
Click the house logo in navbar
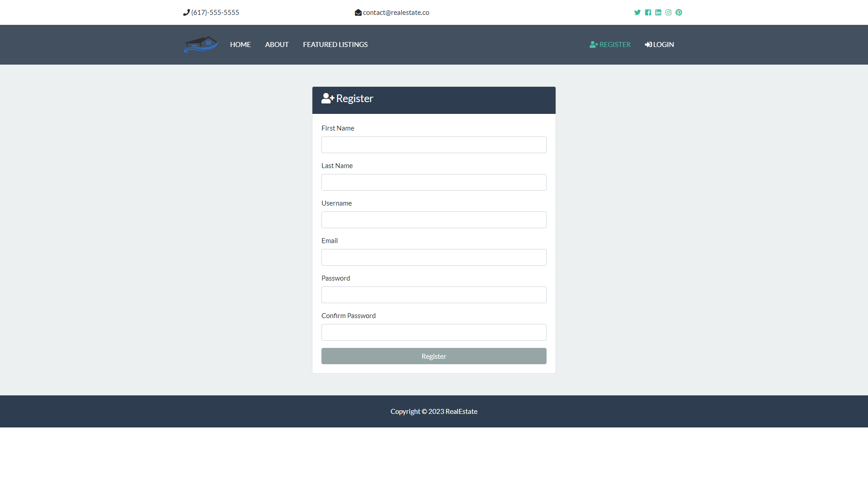pos(201,44)
